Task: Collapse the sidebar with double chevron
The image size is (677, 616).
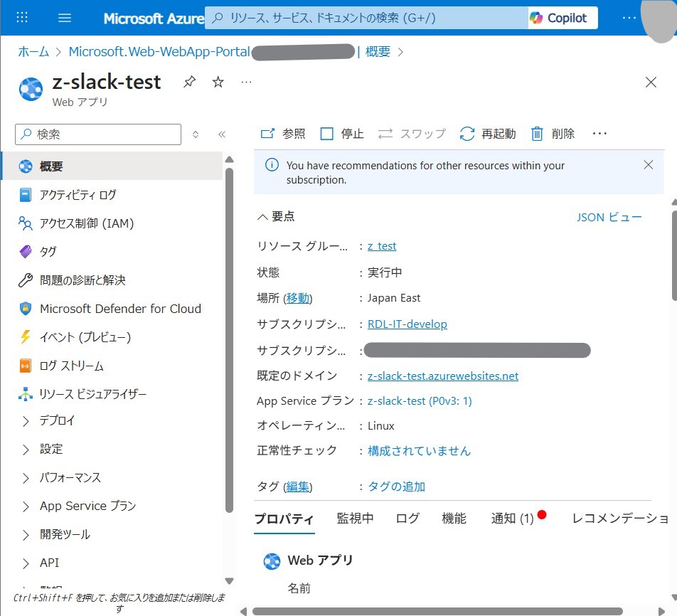Action: coord(222,134)
